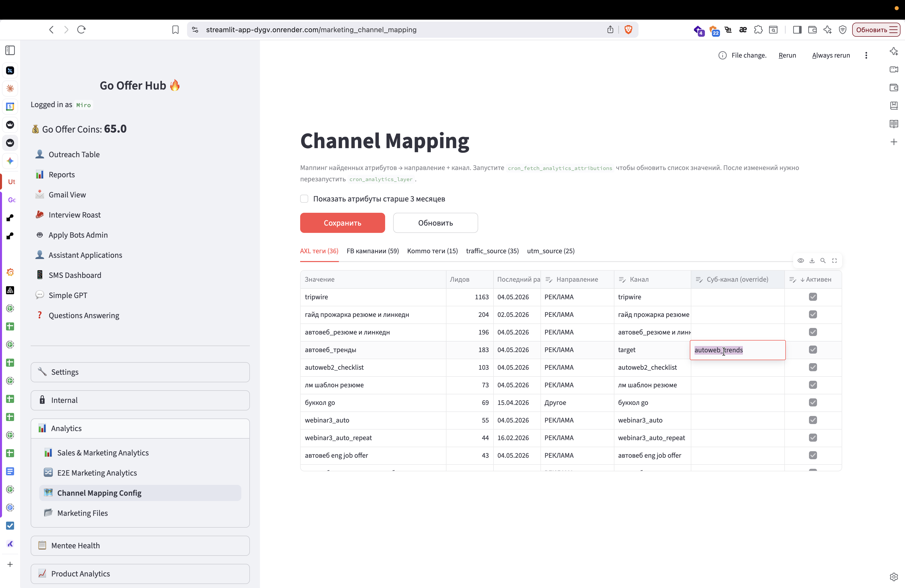Switch to FB кампании (59) tab
This screenshot has height=588, width=905.
[x=373, y=251]
